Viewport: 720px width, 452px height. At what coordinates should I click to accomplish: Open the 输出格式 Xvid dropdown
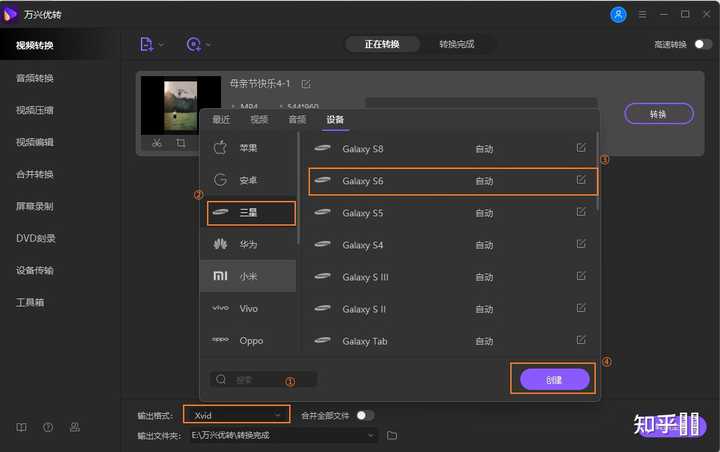click(x=236, y=415)
